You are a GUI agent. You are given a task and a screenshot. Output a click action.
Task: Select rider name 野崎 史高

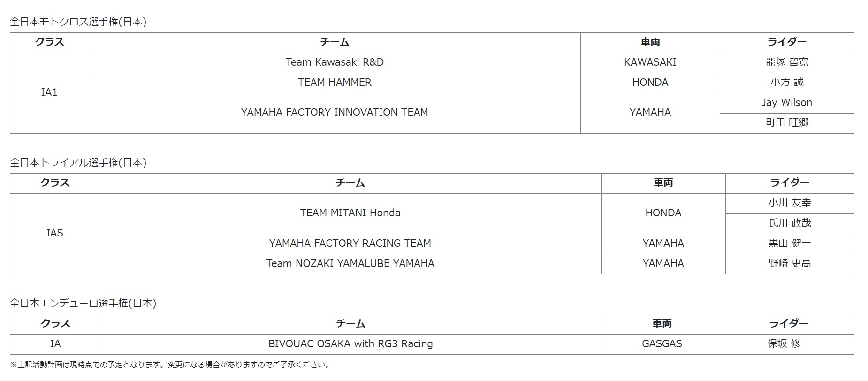[790, 264]
